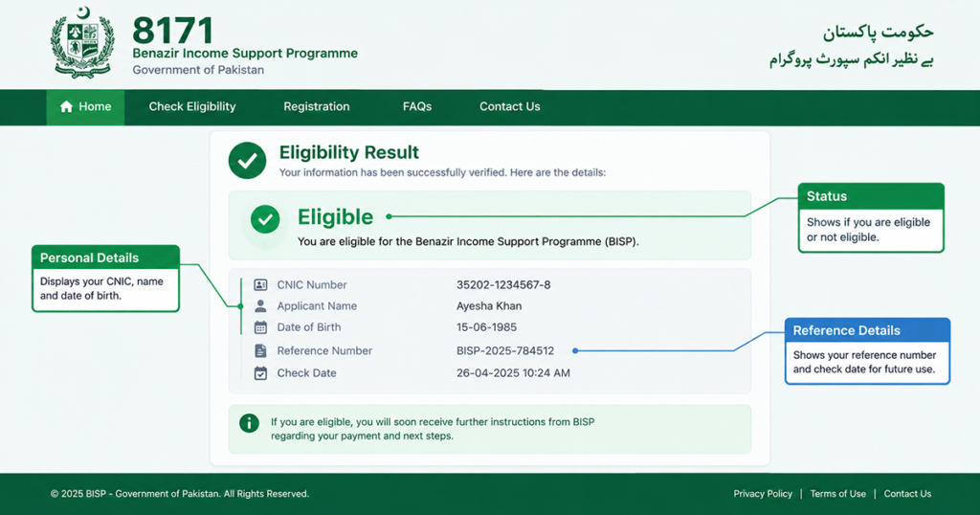Open the Contact Us footer link

907,494
